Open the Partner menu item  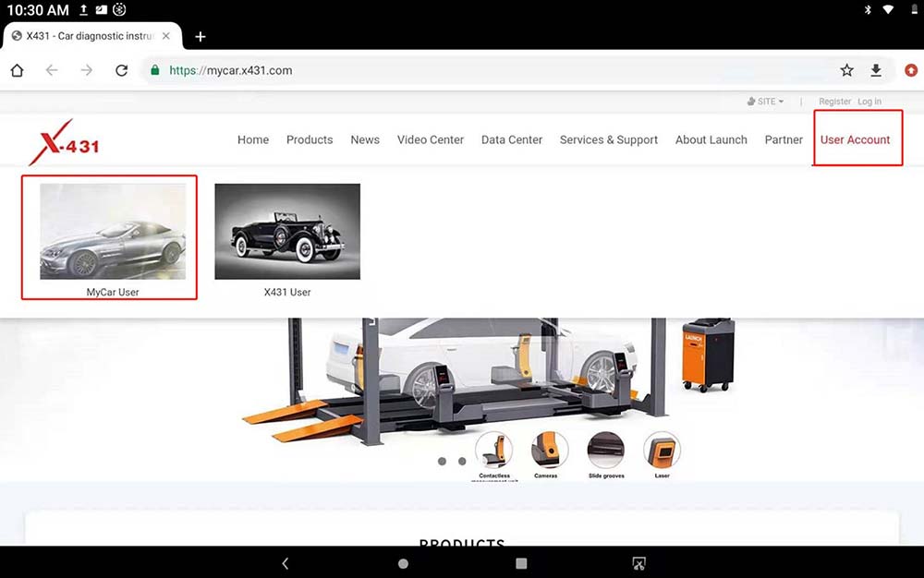784,140
